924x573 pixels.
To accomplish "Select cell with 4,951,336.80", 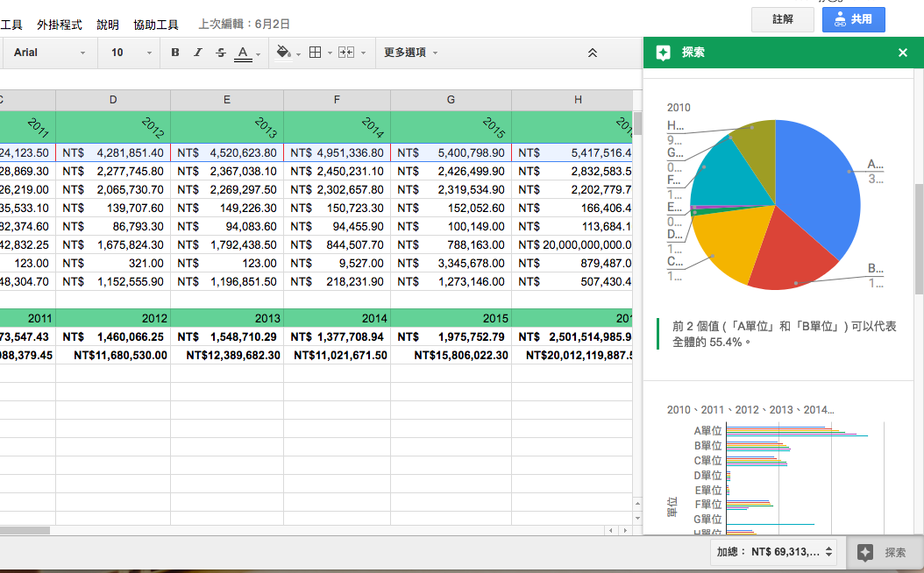I will point(337,152).
